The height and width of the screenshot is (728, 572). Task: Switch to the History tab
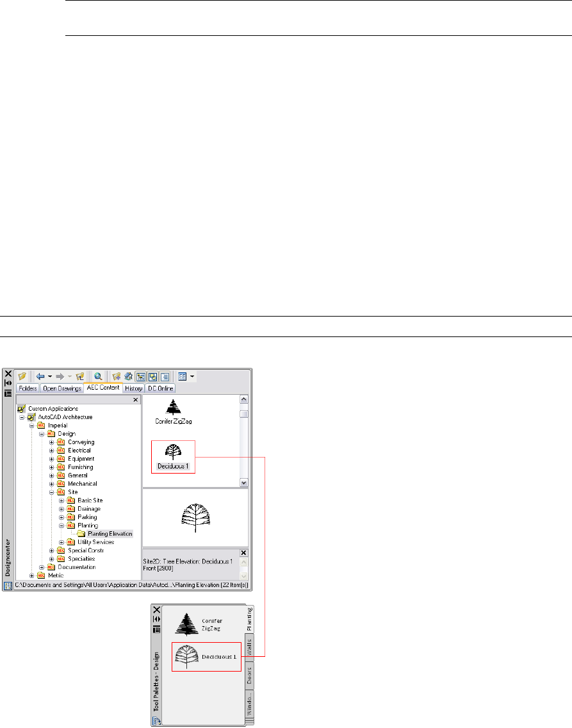pyautogui.click(x=134, y=388)
